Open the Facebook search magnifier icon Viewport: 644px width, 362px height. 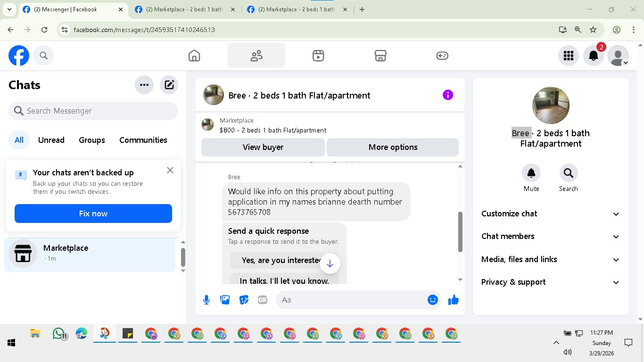[44, 56]
